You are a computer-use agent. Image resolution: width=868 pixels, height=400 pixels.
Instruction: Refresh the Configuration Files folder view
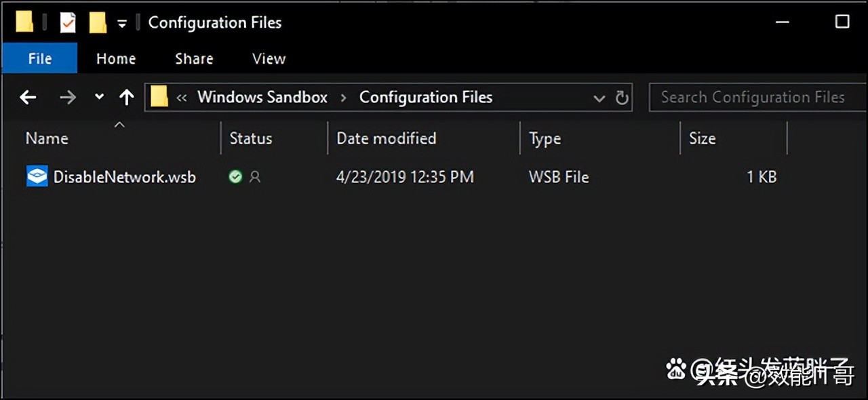[622, 97]
